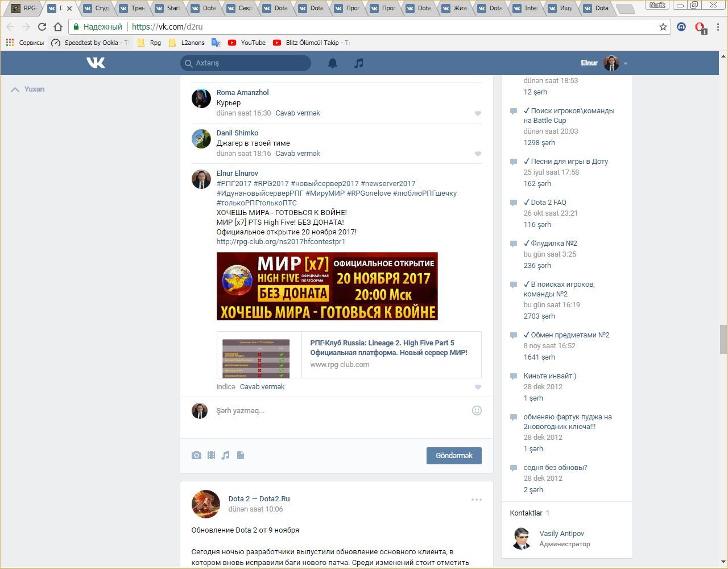
Task: Click Dota2.Ru post avatar
Action: click(x=206, y=504)
